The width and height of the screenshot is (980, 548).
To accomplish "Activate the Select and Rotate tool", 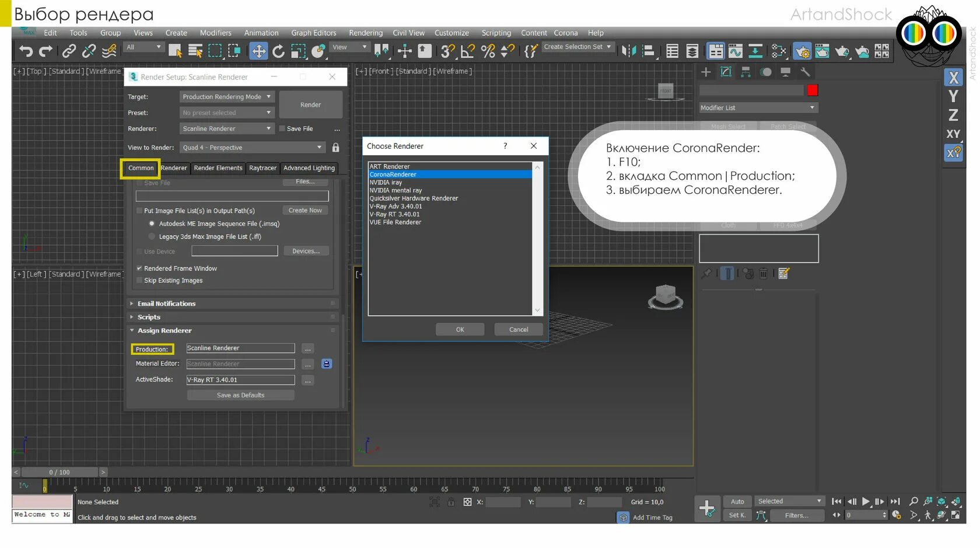I will tap(279, 51).
